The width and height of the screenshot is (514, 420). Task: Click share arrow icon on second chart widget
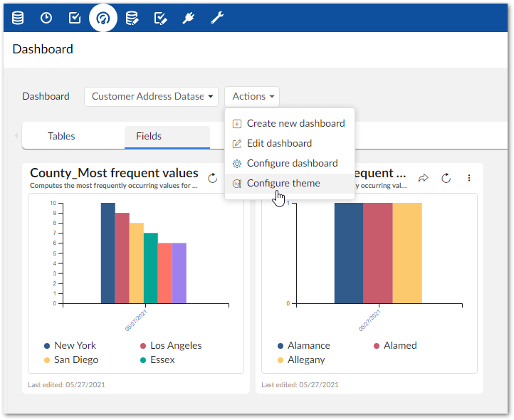coord(423,178)
